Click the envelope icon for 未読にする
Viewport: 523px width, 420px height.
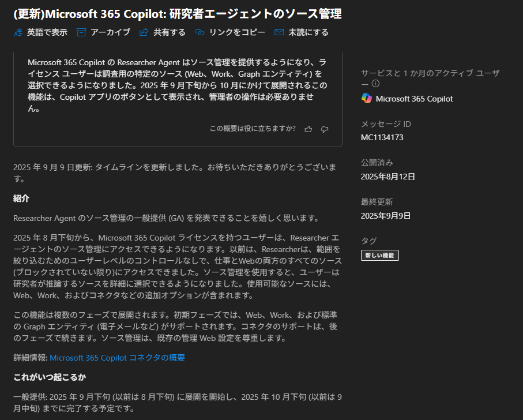(x=279, y=33)
